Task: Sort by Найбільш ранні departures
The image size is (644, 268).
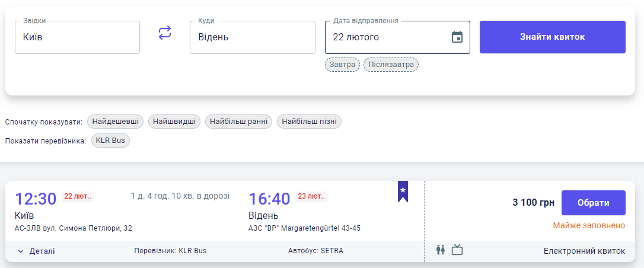Action: [239, 122]
